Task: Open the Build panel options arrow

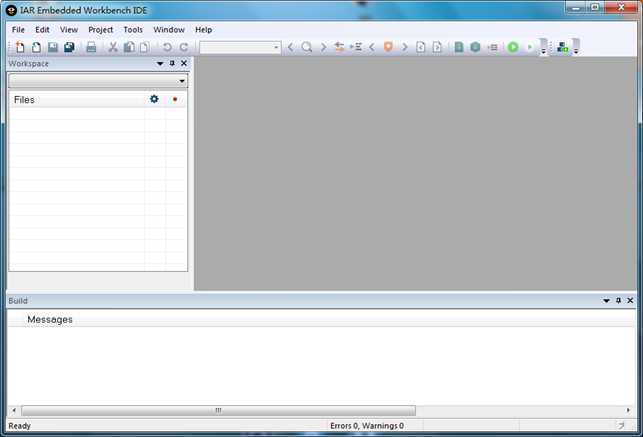Action: [606, 301]
